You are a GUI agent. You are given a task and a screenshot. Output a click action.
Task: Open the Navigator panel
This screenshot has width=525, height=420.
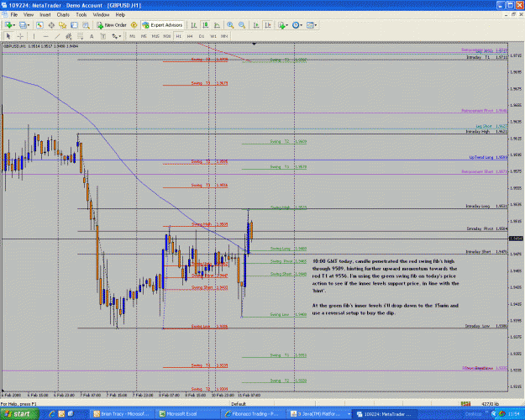pos(63,25)
